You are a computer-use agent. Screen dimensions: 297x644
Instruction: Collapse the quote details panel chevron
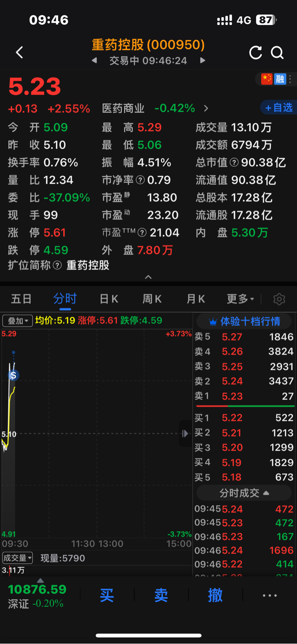coord(148,277)
